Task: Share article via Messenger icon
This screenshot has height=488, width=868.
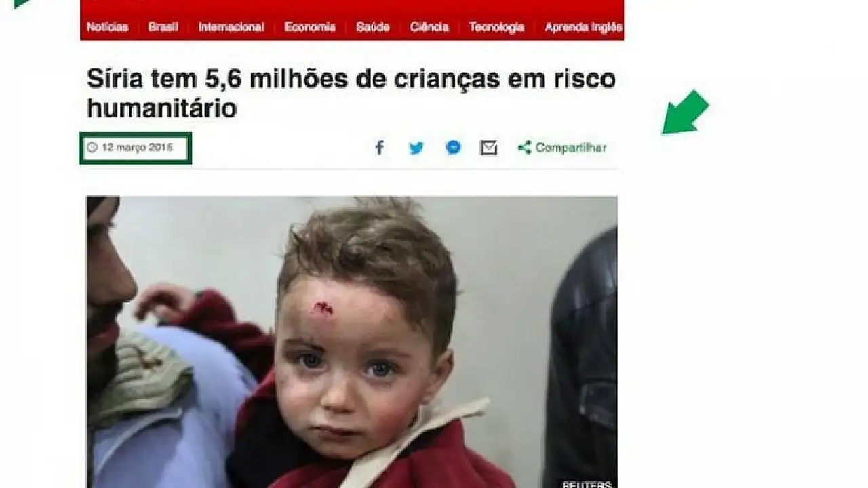Action: pos(454,148)
